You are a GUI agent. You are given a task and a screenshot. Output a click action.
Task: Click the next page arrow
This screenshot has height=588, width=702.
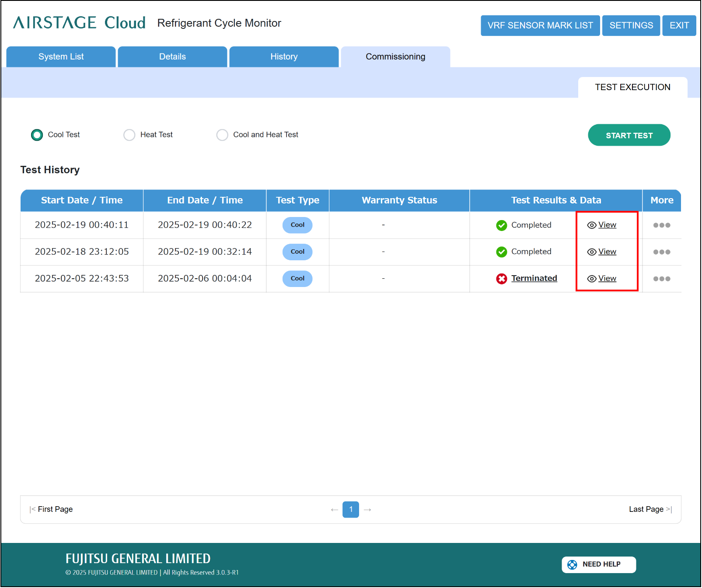(367, 510)
